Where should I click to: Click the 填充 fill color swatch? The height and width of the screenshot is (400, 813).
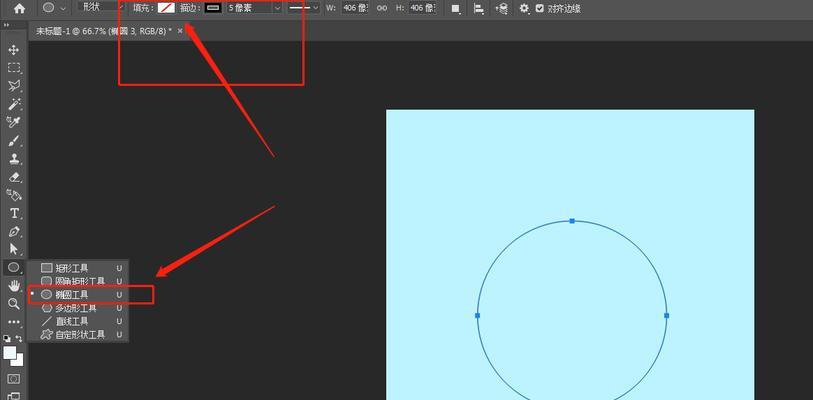(166, 8)
